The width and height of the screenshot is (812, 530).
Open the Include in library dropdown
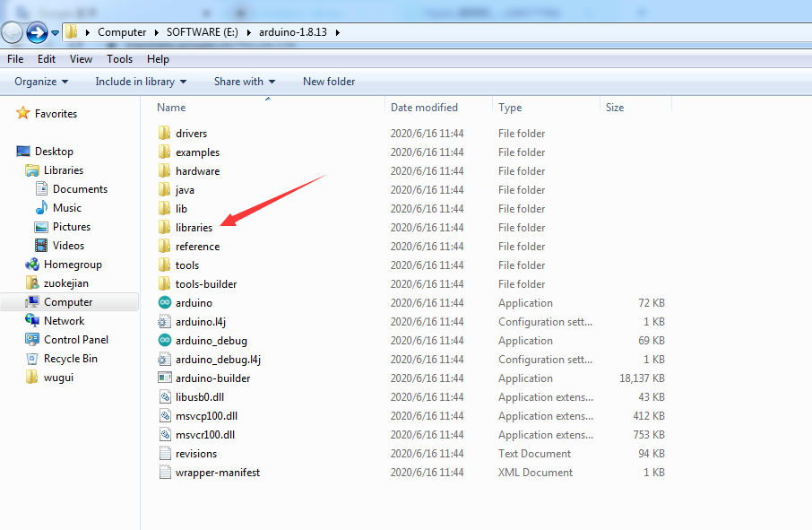click(141, 82)
